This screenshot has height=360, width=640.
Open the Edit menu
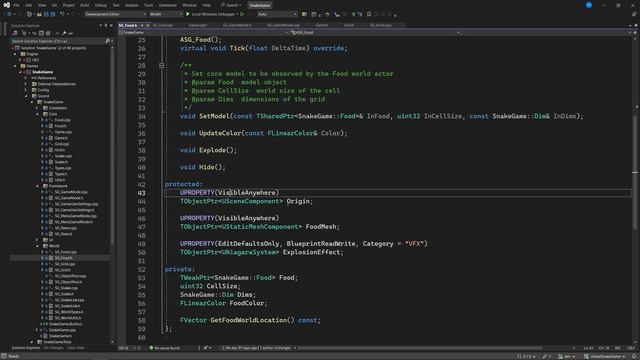point(29,5)
